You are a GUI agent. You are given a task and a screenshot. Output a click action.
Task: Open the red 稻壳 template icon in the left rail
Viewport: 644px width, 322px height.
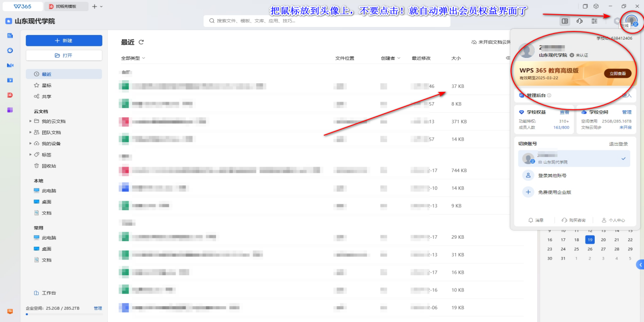10,95
